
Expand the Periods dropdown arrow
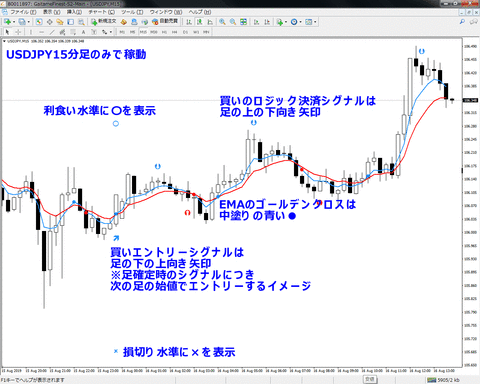pos(300,22)
